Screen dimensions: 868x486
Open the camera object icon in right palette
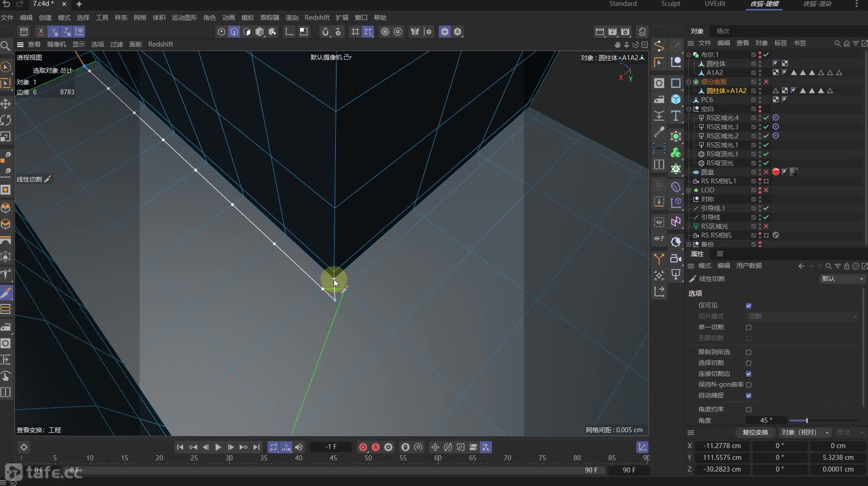[x=676, y=258]
